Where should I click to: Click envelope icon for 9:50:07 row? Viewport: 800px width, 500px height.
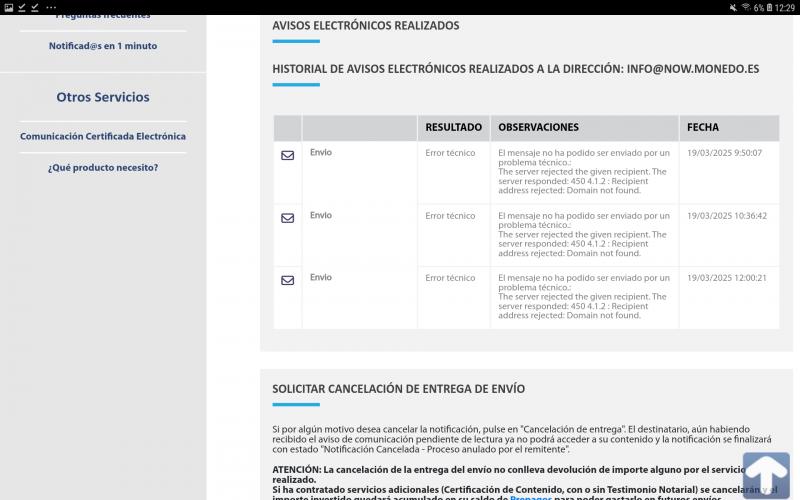(287, 155)
